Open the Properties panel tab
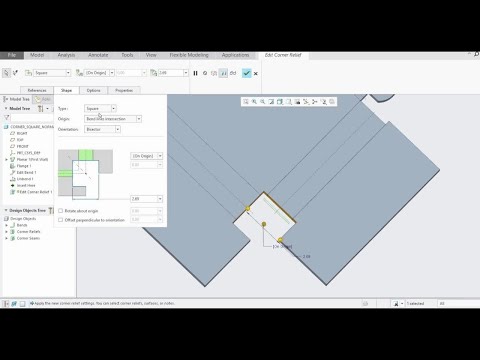 click(124, 90)
